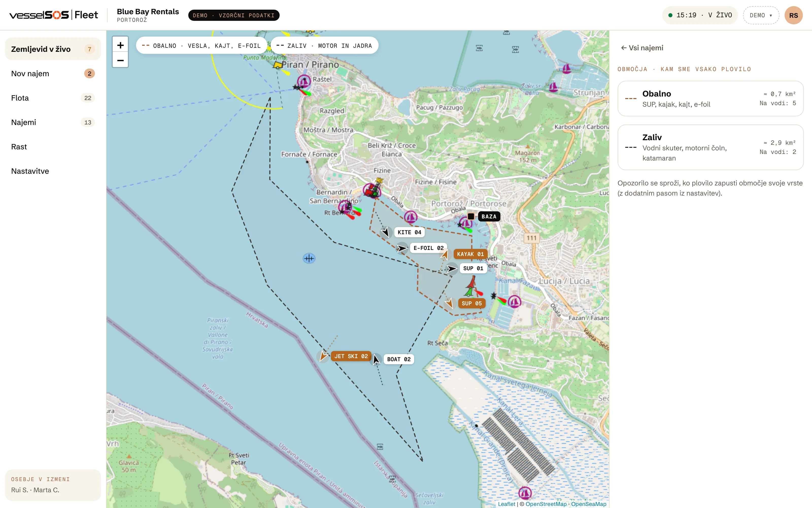Click the BAZA label
This screenshot has width=812, height=508.
click(x=489, y=216)
